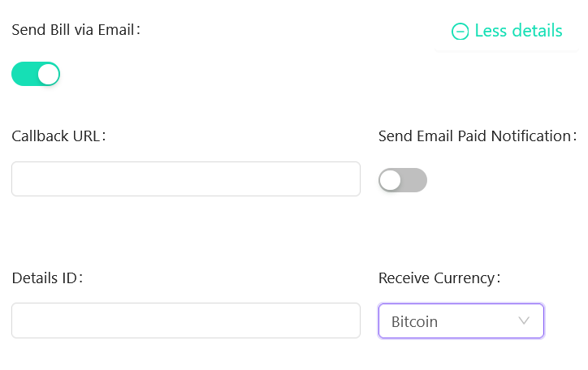Click the green track of the email bill switch
The width and height of the screenshot is (588, 370).
[x=24, y=74]
